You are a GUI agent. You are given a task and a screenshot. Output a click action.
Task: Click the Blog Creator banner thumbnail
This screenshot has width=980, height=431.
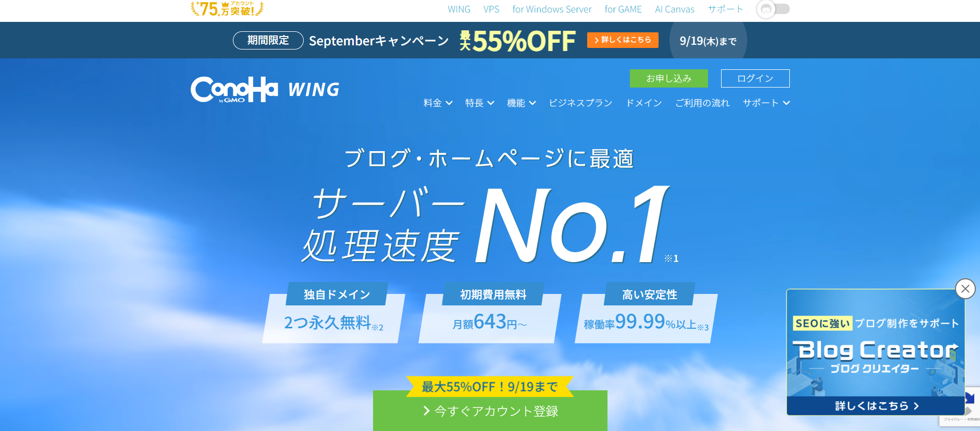click(x=875, y=352)
